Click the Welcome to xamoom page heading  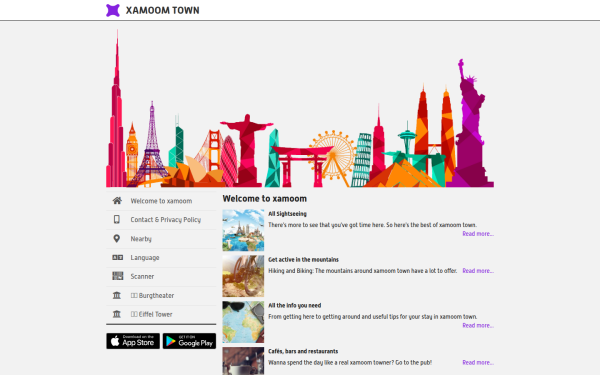pyautogui.click(x=265, y=199)
